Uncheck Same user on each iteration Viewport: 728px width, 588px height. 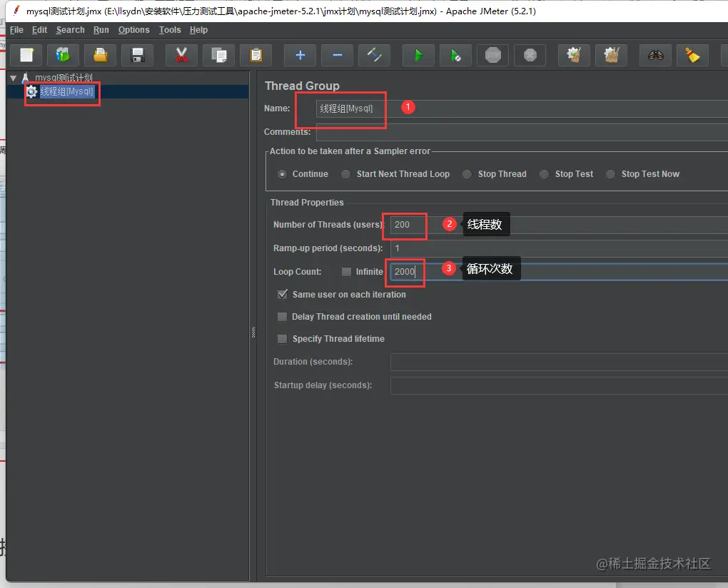(x=283, y=294)
